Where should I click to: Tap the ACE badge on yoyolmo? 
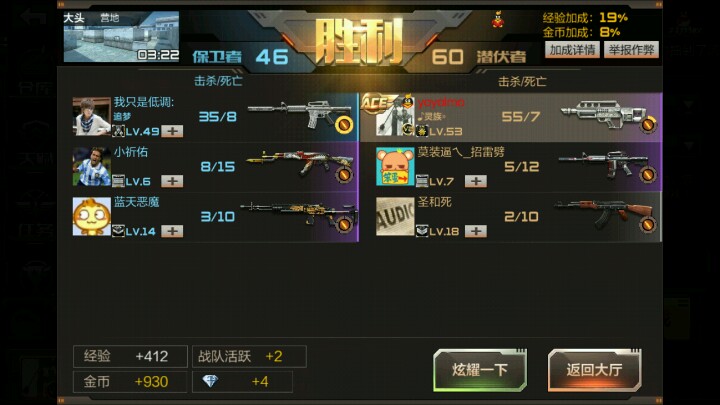(x=376, y=103)
